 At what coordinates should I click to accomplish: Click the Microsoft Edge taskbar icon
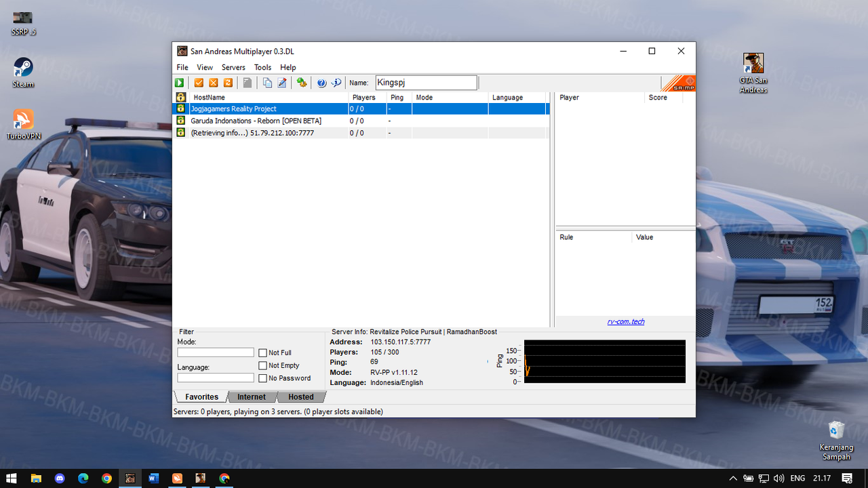[83, 478]
